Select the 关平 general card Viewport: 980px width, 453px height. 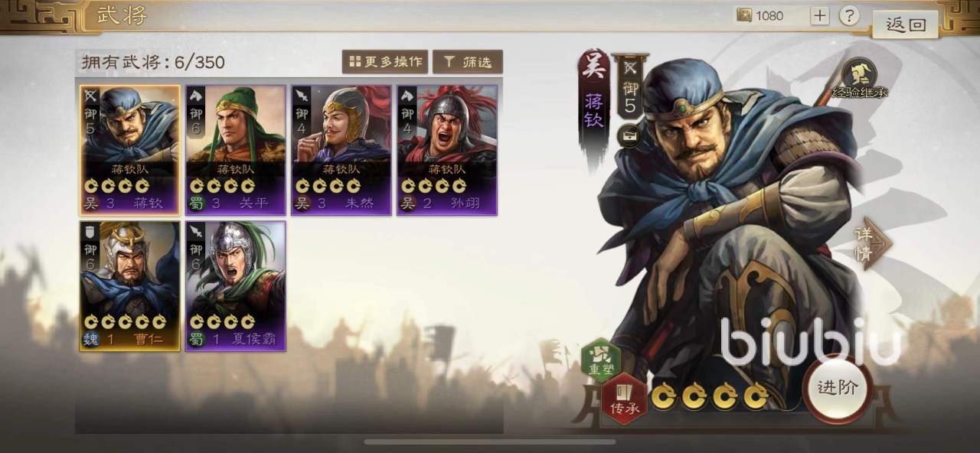236,150
